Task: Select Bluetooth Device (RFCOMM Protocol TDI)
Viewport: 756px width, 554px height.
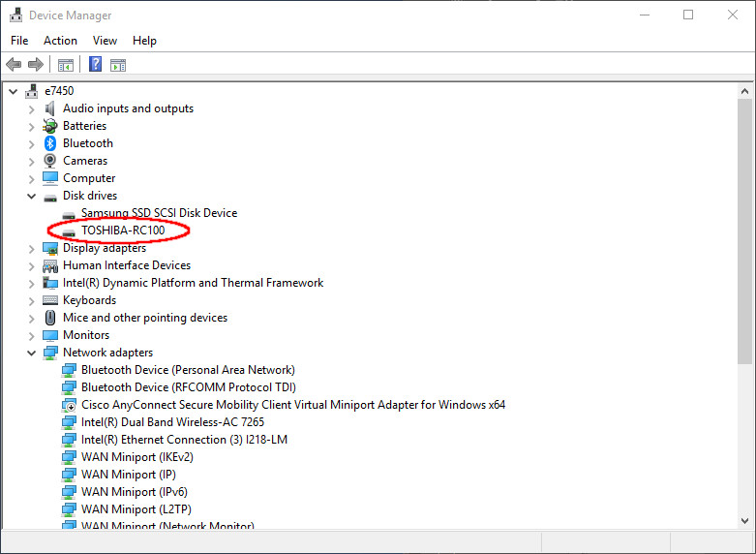Action: [x=189, y=387]
